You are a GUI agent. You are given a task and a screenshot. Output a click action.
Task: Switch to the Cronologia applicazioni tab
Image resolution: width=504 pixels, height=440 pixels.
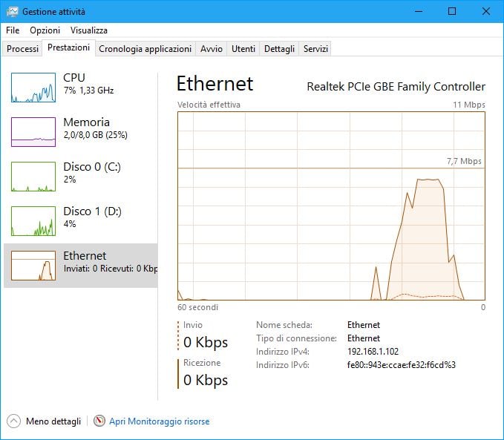pos(145,49)
